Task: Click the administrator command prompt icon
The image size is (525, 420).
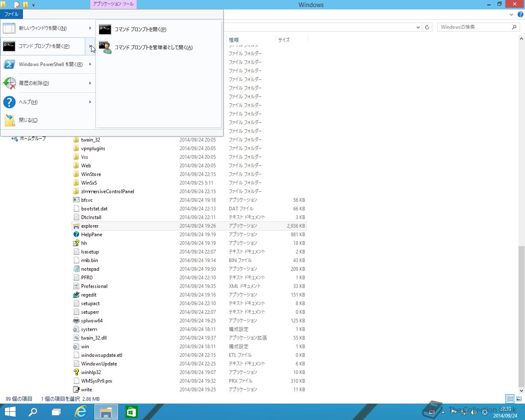Action: 105,48
